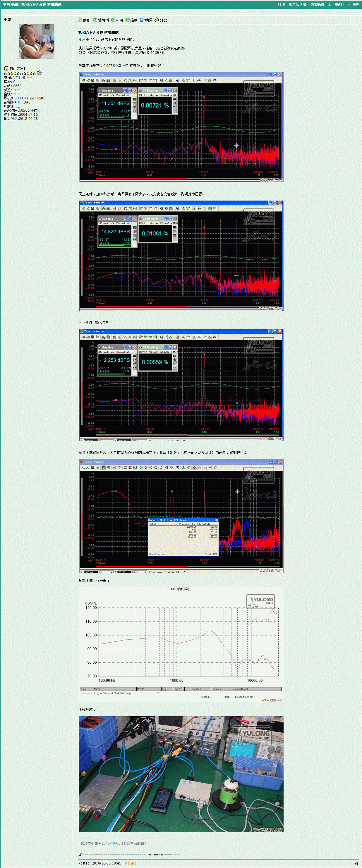Quote this post with 引用
Image resolution: width=362 pixels, height=868 pixels.
pos(117,20)
